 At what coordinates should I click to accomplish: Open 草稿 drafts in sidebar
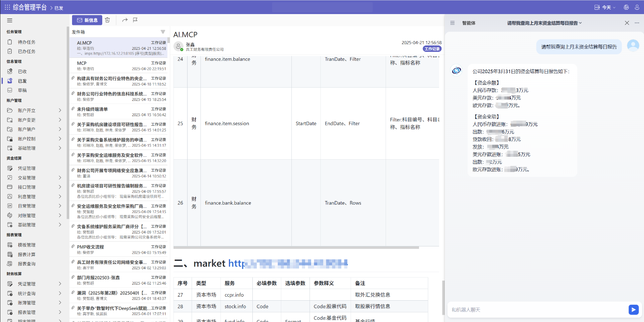coord(22,90)
